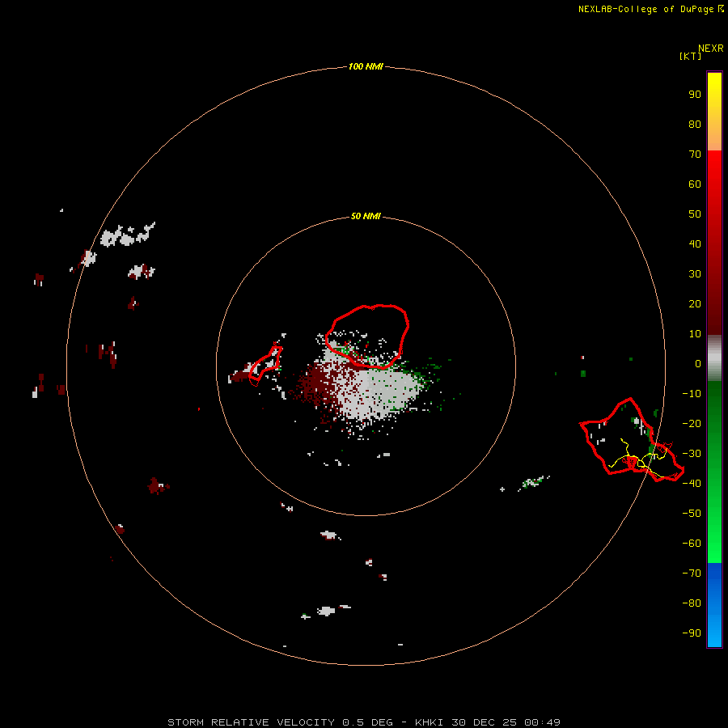Click the -60 value on velocity scale
The image size is (728, 728).
[692, 544]
